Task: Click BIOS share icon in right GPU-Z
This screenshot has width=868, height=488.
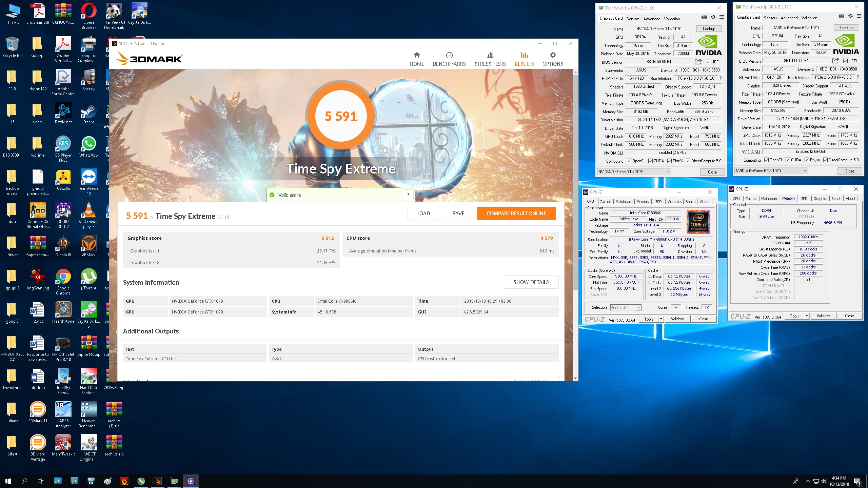Action: pyautogui.click(x=835, y=61)
